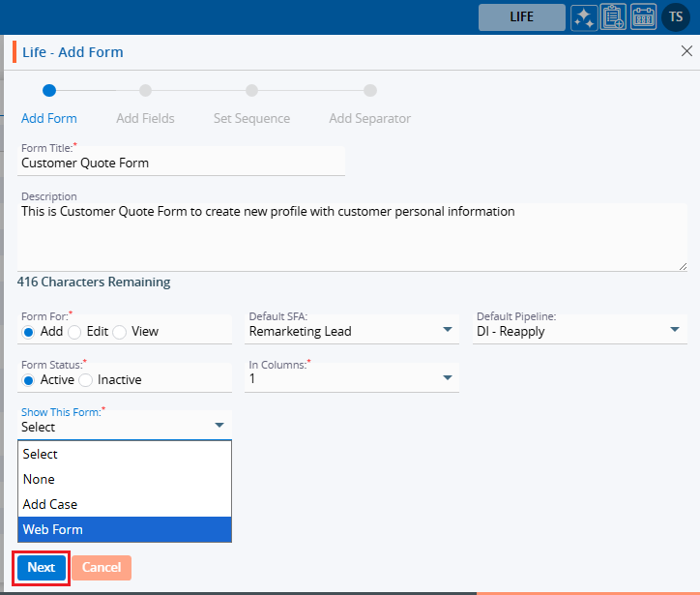Click the Set Sequence step circle
The image size is (700, 595).
(x=251, y=91)
